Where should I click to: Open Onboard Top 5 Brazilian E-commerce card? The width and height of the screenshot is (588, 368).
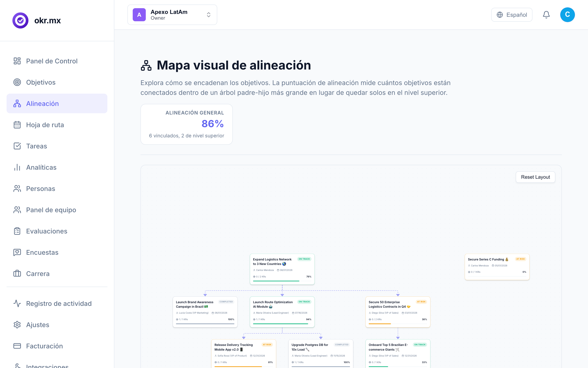coord(398,354)
